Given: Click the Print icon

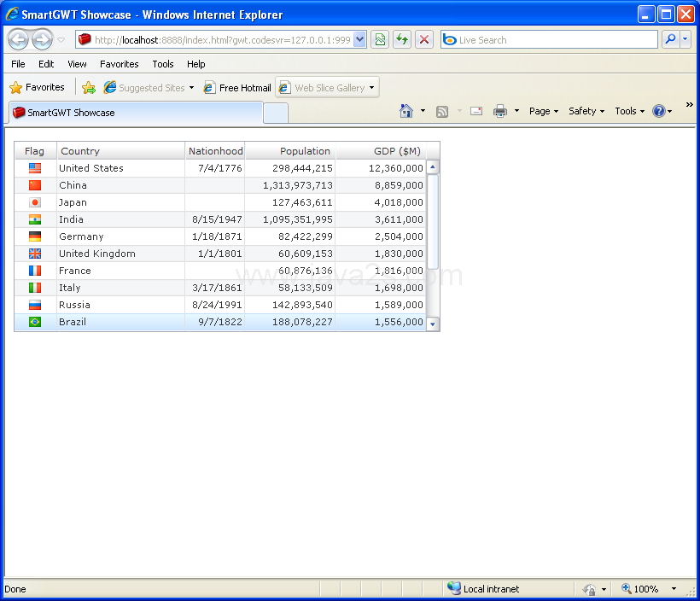Looking at the screenshot, I should pos(500,111).
